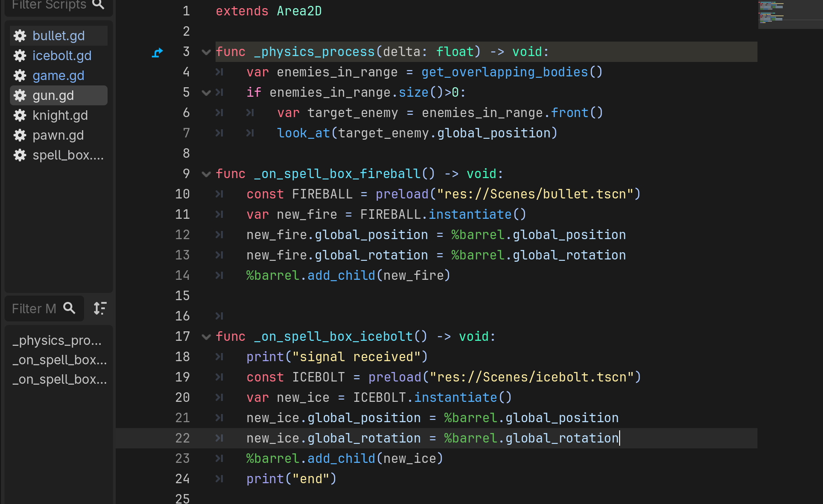Collapse the _physics_process function on line 3
Screen dimensions: 823x504
(x=206, y=52)
